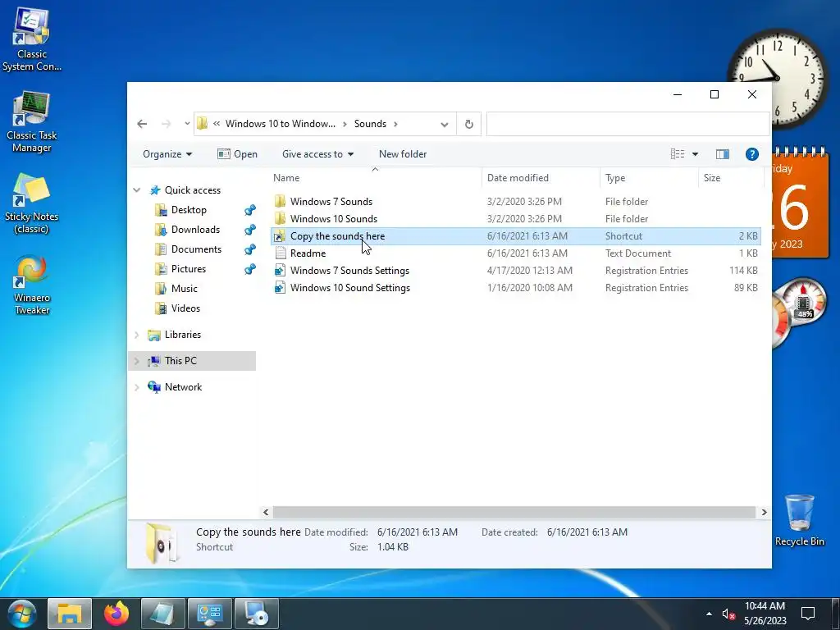Screen dimensions: 840x630
Task: Toggle the preview pane button
Action: pyautogui.click(x=722, y=154)
